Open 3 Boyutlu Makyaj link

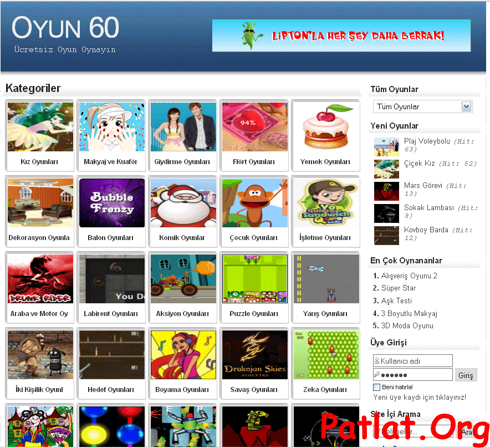tap(409, 313)
